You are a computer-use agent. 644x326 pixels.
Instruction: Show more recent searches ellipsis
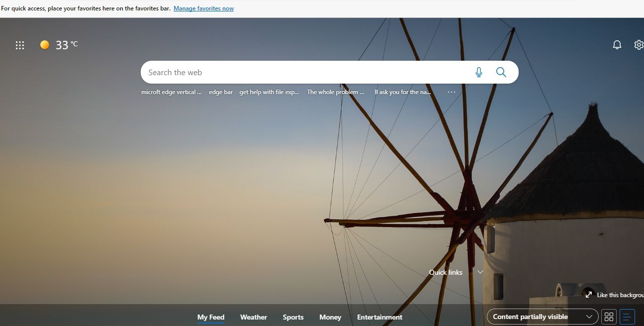point(452,92)
